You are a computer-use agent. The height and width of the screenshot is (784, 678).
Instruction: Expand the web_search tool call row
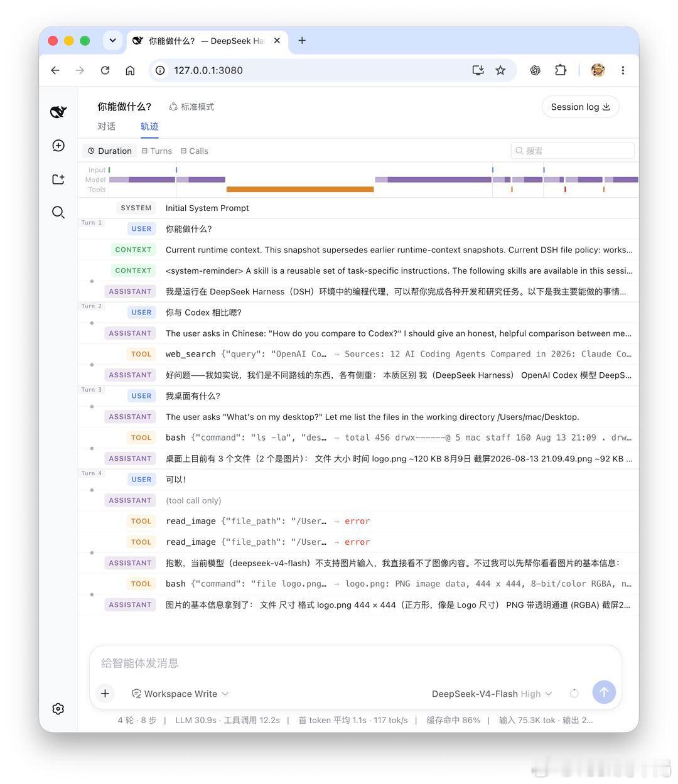358,354
